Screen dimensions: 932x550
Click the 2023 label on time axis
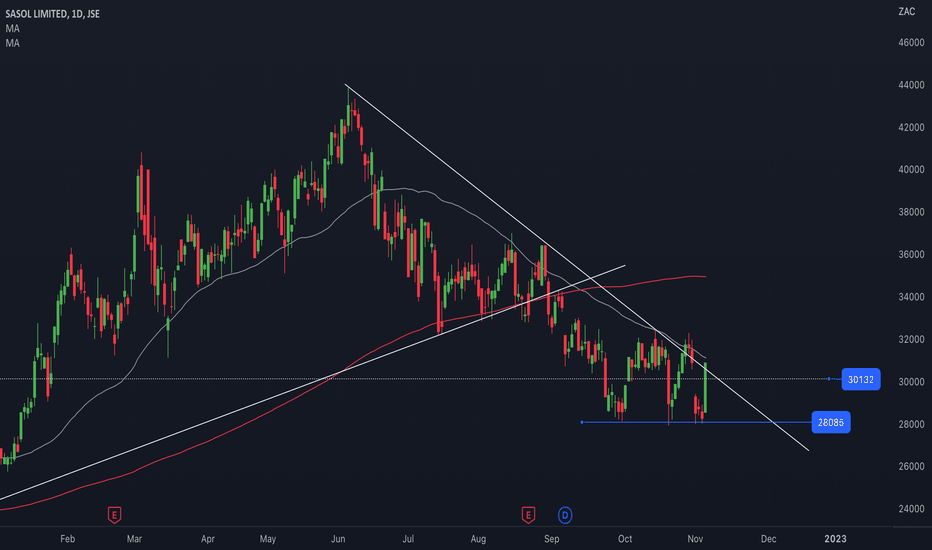(835, 539)
